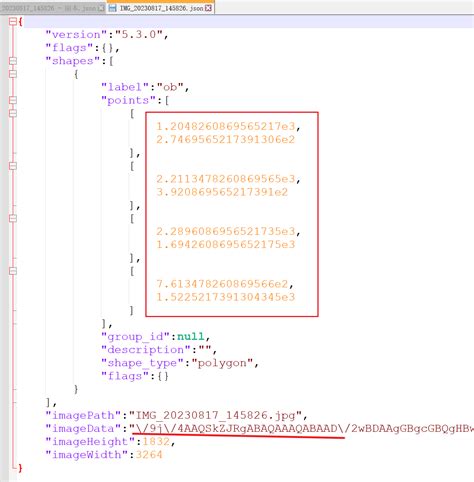The width and height of the screenshot is (474, 482).
Task: Close the first blurred json tab
Action: pos(101,8)
